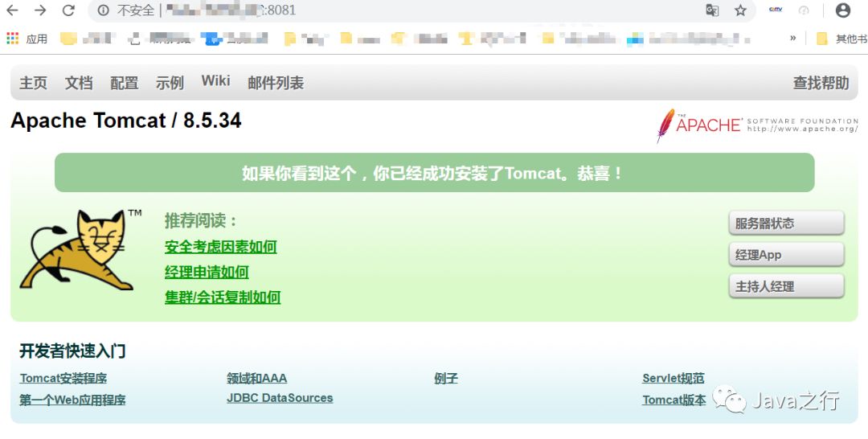The image size is (868, 439).
Task: Expand hidden bookmarks with the double chevron
Action: 792,38
